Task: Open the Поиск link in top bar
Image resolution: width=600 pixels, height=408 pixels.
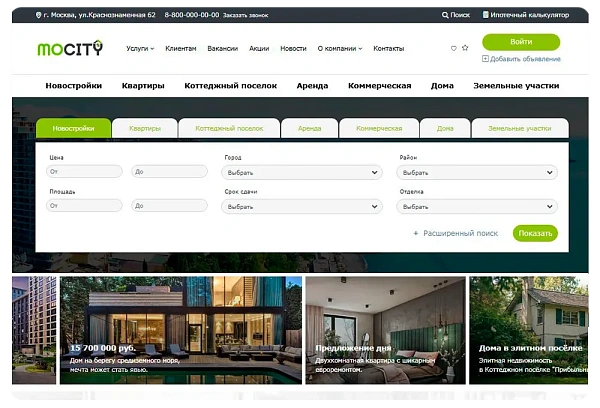Action: tap(460, 15)
